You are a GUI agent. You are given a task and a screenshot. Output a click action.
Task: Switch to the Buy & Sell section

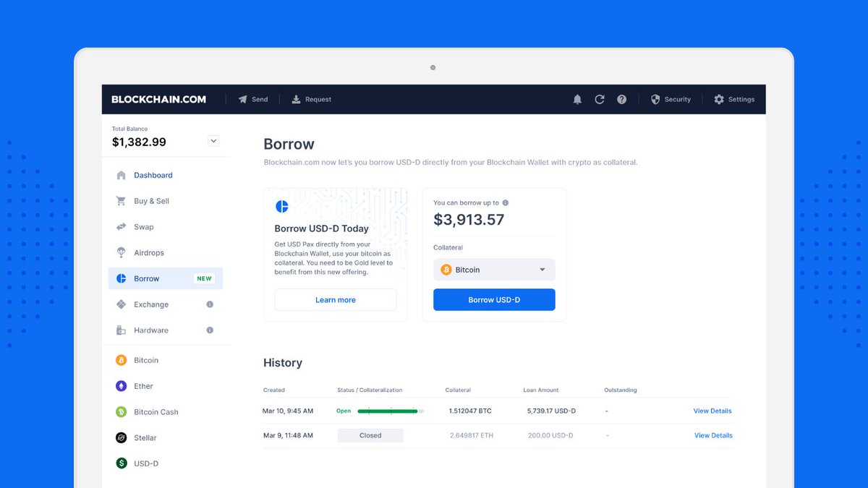point(153,201)
